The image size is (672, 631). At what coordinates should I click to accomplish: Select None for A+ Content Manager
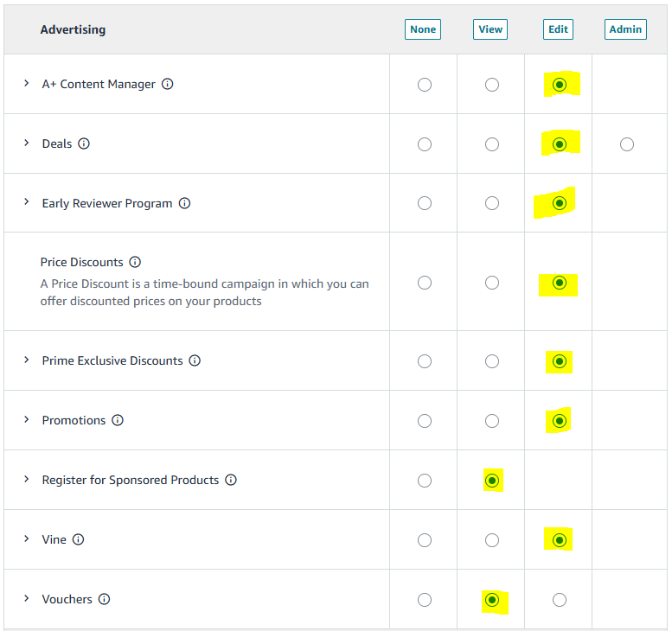tap(424, 85)
